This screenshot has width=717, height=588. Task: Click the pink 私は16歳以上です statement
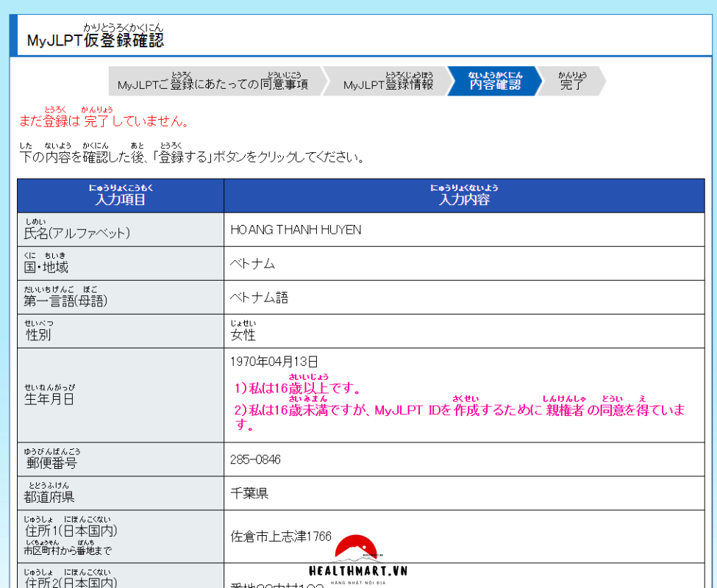click(x=298, y=384)
